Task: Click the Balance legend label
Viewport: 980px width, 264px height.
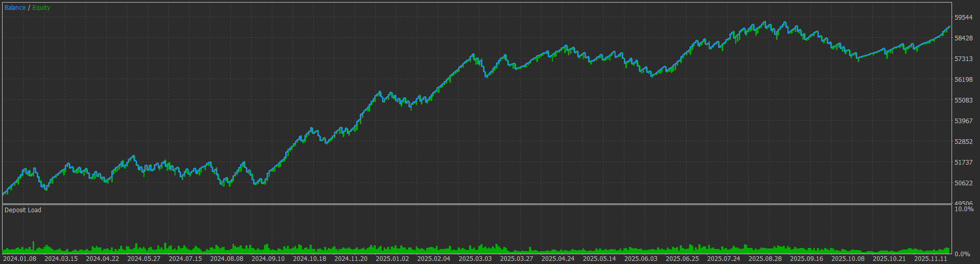Action: pyautogui.click(x=15, y=8)
